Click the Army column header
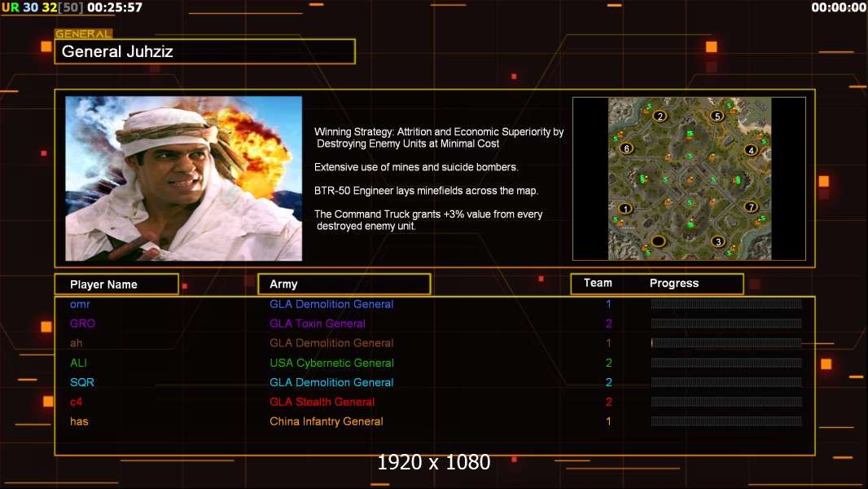Screen dimensions: 868x489 pos(344,284)
